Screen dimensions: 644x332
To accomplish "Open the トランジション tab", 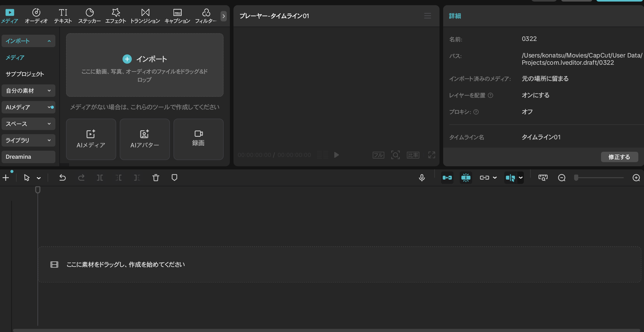I will click(145, 16).
